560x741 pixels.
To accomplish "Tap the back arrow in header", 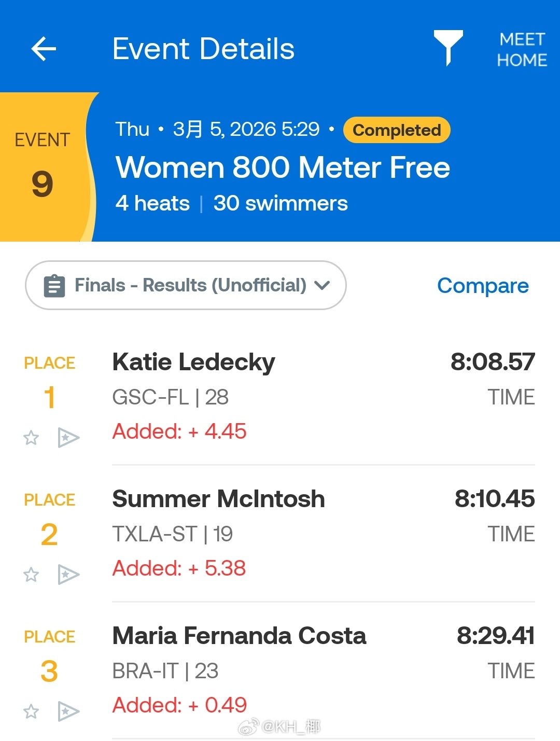I will pyautogui.click(x=44, y=49).
